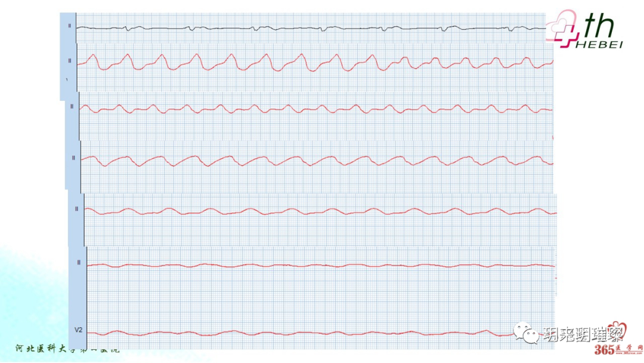644x363 pixels.
Task: Click the HEBEI hospital logo
Action: (x=586, y=29)
